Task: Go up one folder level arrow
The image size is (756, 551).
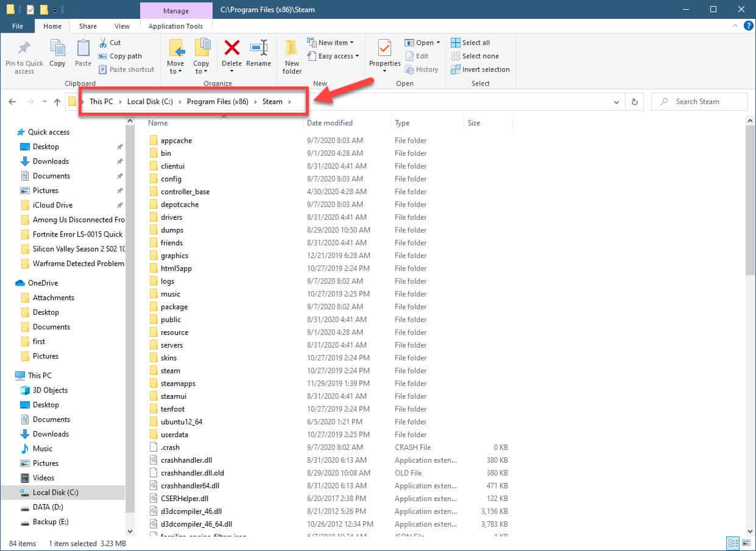Action: pos(57,102)
